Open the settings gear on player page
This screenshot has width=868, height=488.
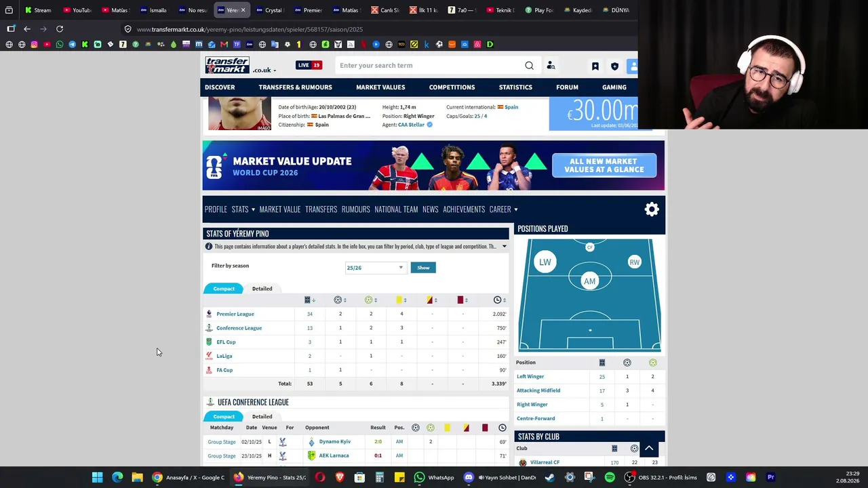click(x=652, y=209)
